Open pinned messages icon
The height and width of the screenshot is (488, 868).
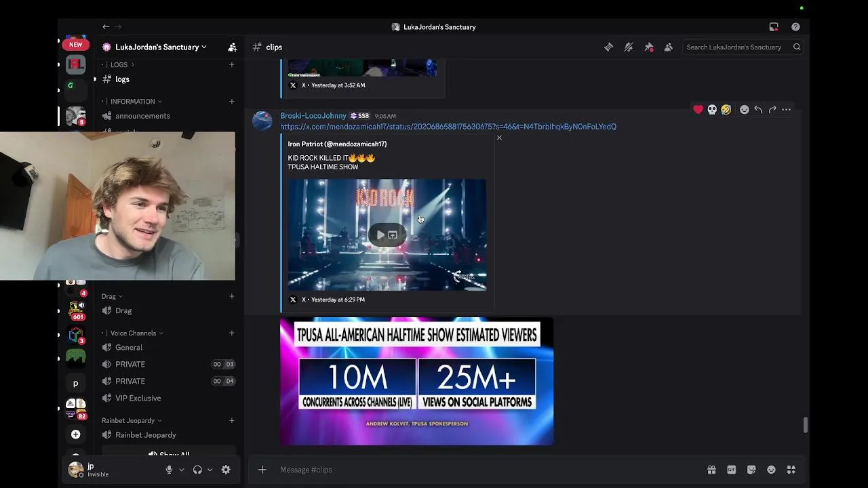[x=649, y=47]
